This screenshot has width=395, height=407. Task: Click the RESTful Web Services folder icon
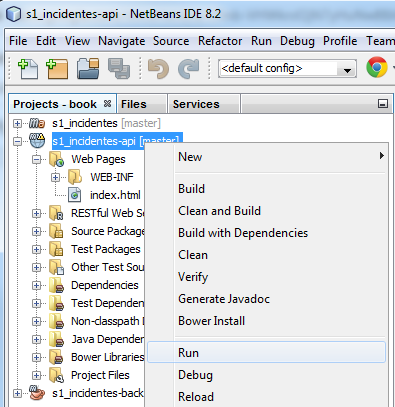tap(56, 213)
